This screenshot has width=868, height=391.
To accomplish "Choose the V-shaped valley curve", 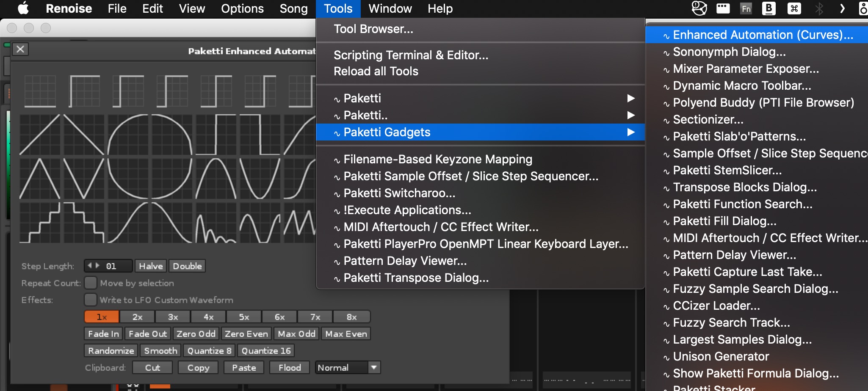I will pyautogui.click(x=84, y=179).
